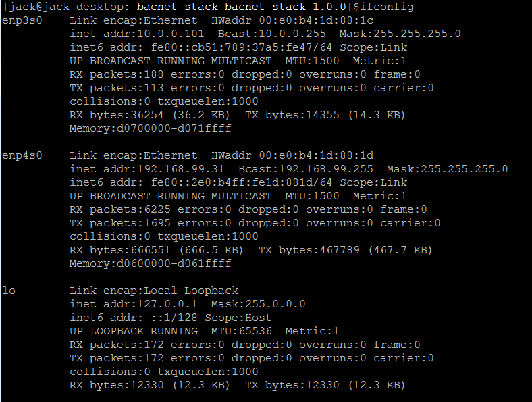The height and width of the screenshot is (402, 532).
Task: Click the Memory:d0700000-d071ffff text
Action: click(x=151, y=128)
